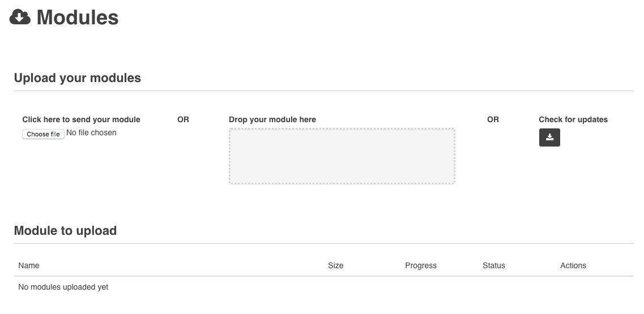Click the 'Check for updates' label text
Screen dimensions: 644x314
point(573,119)
